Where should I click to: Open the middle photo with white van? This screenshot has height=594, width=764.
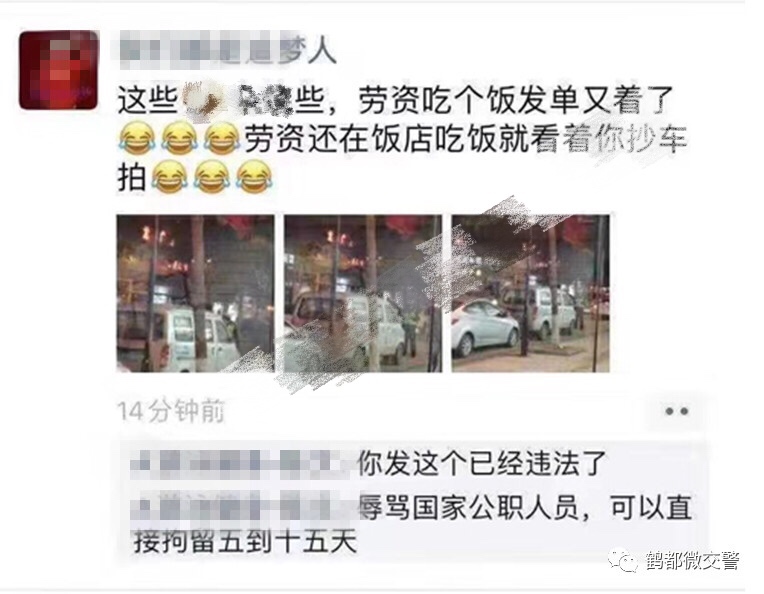coord(363,293)
